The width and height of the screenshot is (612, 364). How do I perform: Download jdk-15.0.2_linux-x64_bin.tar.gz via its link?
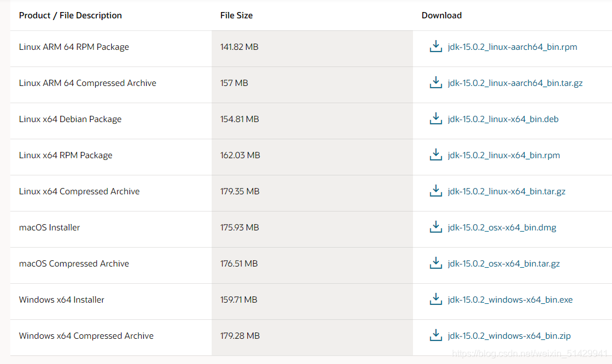(506, 191)
